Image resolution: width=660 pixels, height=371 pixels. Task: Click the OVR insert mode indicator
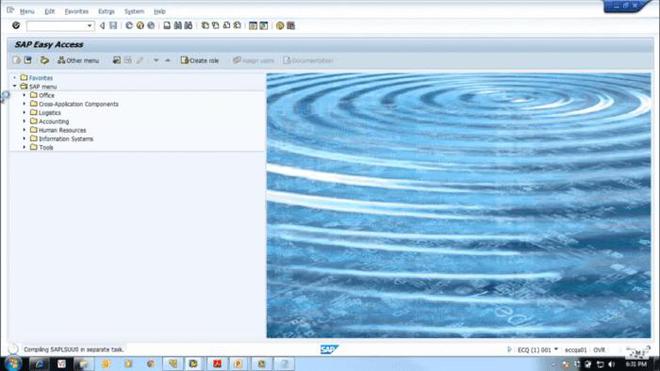(599, 350)
